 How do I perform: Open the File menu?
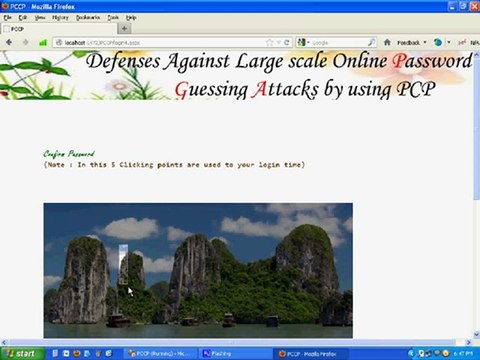7,17
